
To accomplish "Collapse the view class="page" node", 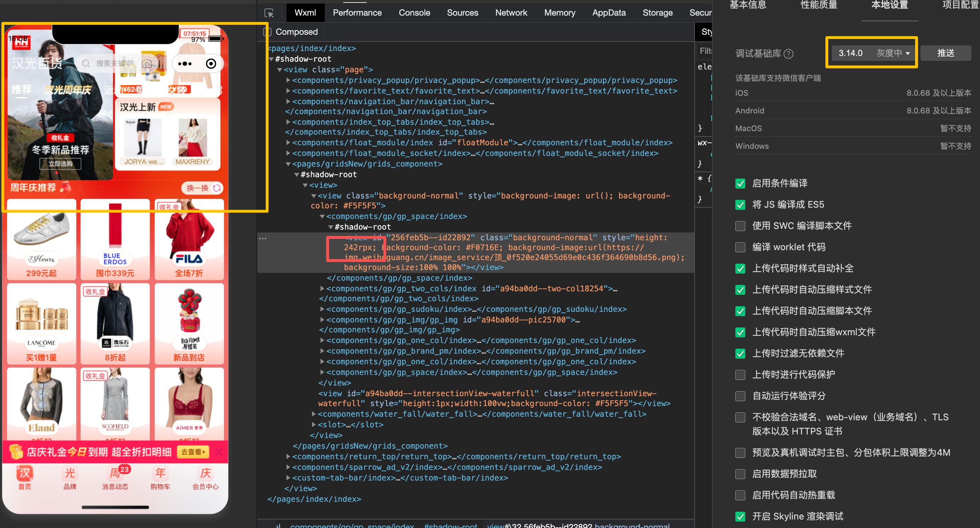I will pos(280,69).
